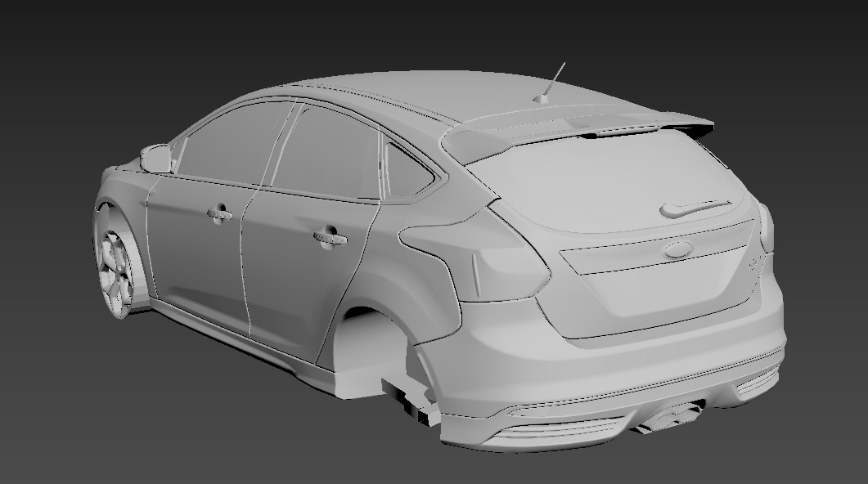This screenshot has width=868, height=484.
Task: Click the side mirror of the car
Action: point(155,158)
